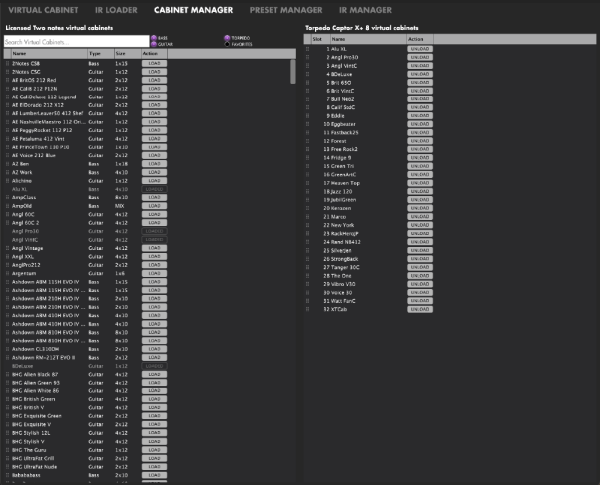
Task: Click drag handle beside BHC British V
Action: click(x=6, y=407)
